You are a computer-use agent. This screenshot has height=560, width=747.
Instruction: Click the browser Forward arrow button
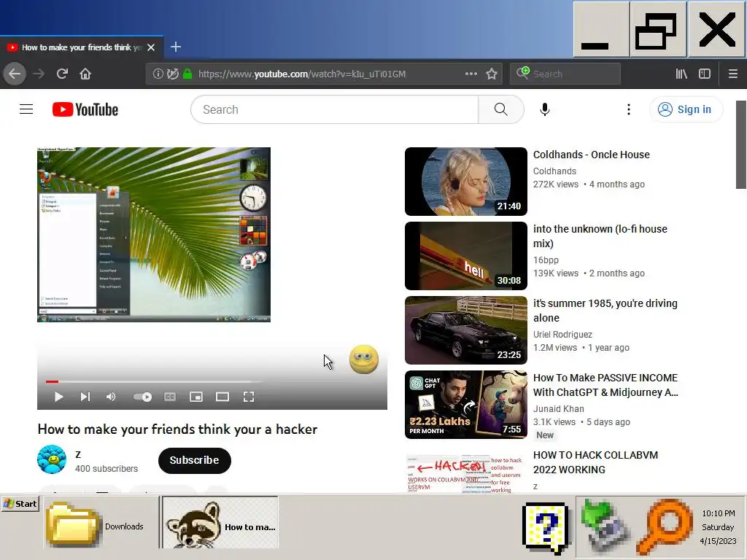pyautogui.click(x=39, y=74)
